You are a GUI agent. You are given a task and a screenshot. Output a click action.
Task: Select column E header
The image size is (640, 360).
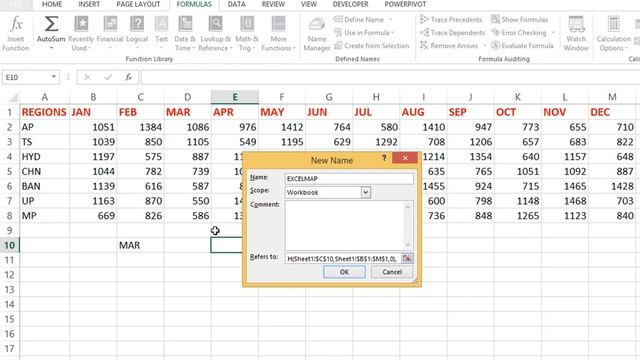[235, 97]
